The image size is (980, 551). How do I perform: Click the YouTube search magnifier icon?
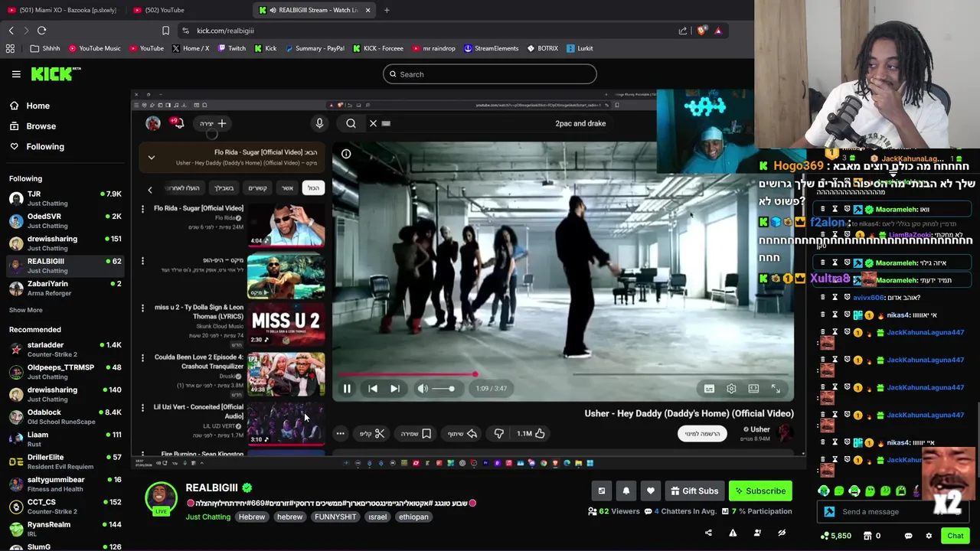click(351, 123)
